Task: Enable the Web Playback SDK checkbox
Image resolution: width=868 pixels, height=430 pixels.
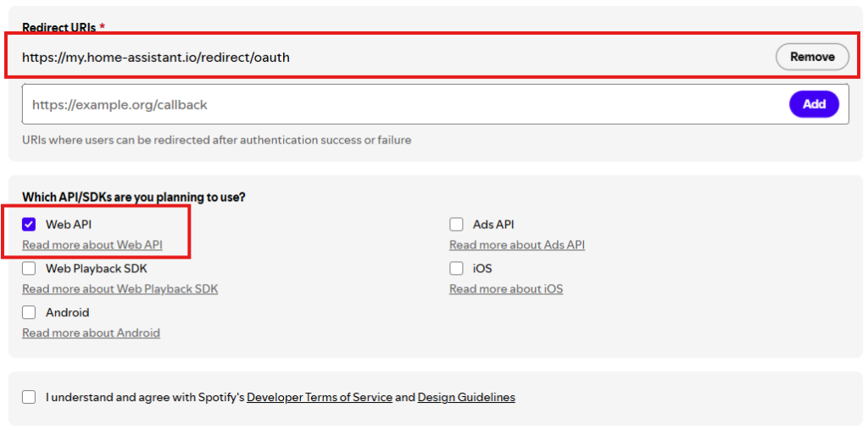Action: pyautogui.click(x=30, y=269)
